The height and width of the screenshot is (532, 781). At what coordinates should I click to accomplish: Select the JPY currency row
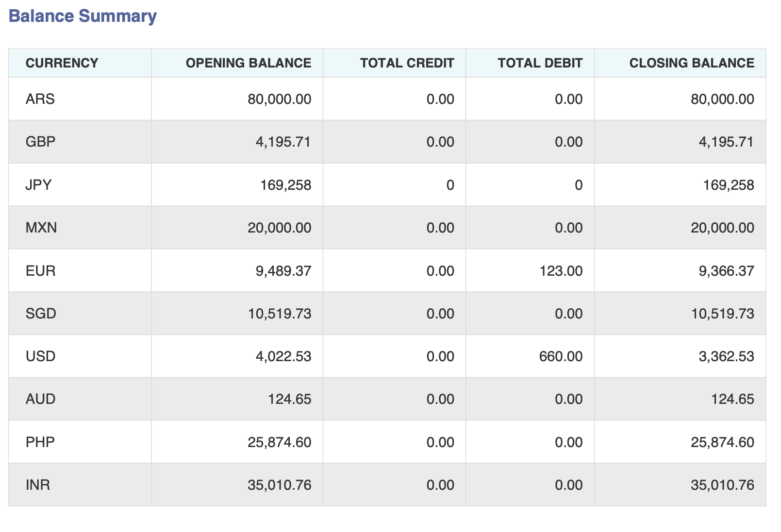pos(39,184)
